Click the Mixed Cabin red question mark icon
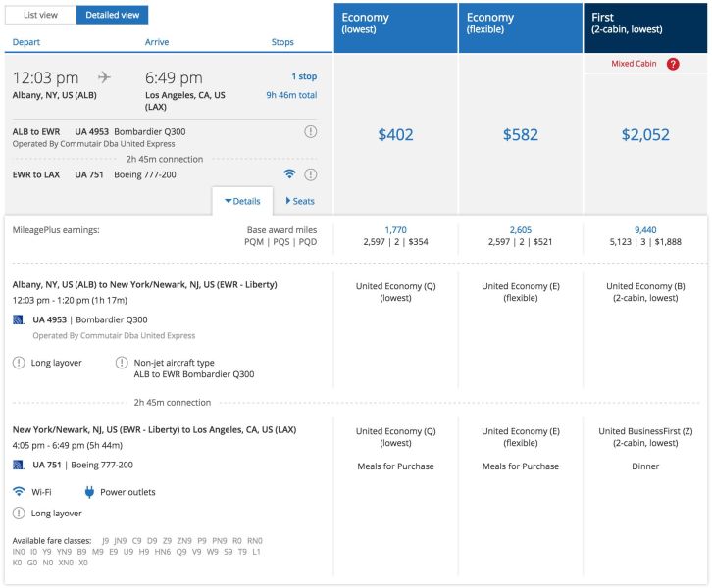The width and height of the screenshot is (712, 588). point(673,64)
